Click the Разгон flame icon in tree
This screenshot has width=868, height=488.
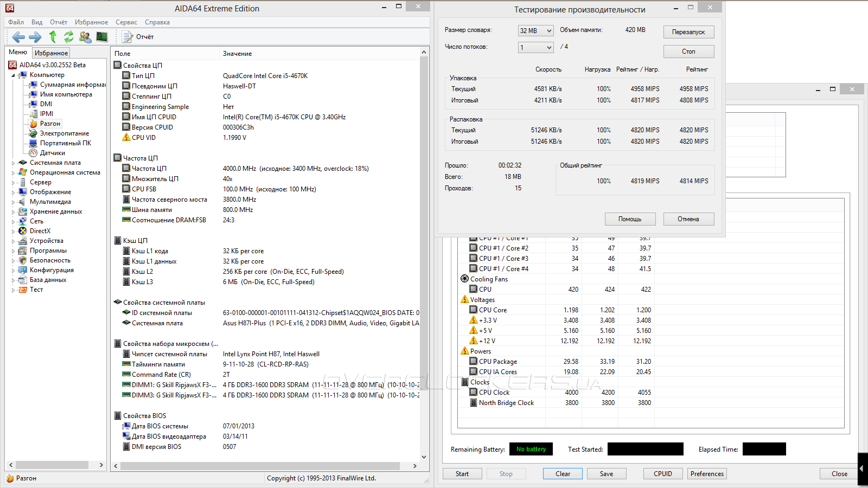pos(34,124)
